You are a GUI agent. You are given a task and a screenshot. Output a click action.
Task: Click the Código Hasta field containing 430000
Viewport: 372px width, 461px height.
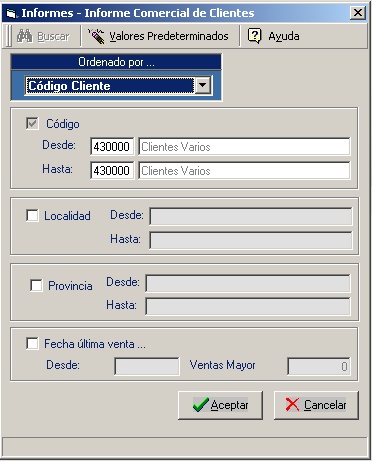(112, 171)
